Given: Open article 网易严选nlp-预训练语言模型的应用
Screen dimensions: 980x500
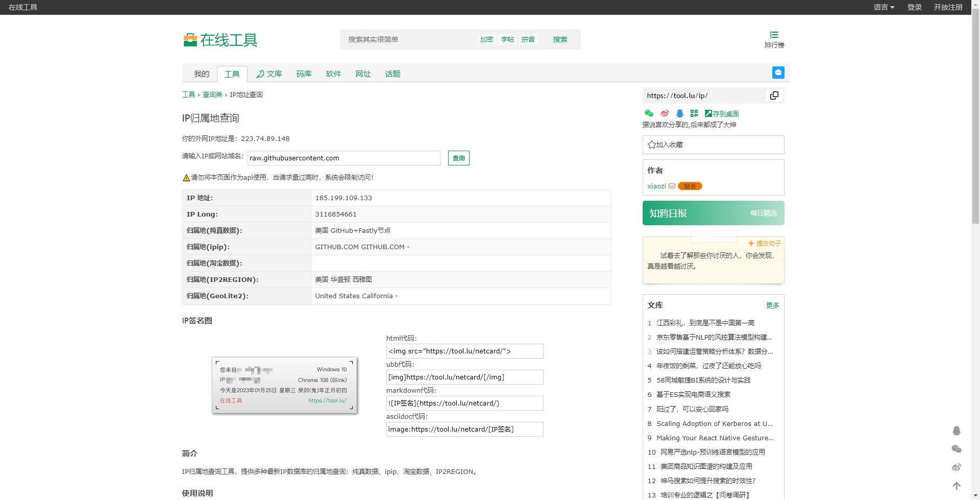Looking at the screenshot, I should point(713,452).
